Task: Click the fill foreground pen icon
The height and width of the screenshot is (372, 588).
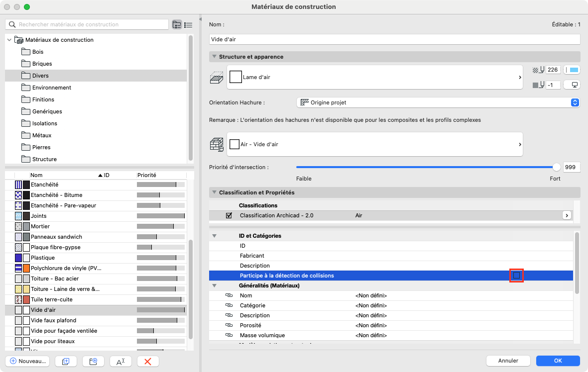Action: [x=538, y=70]
